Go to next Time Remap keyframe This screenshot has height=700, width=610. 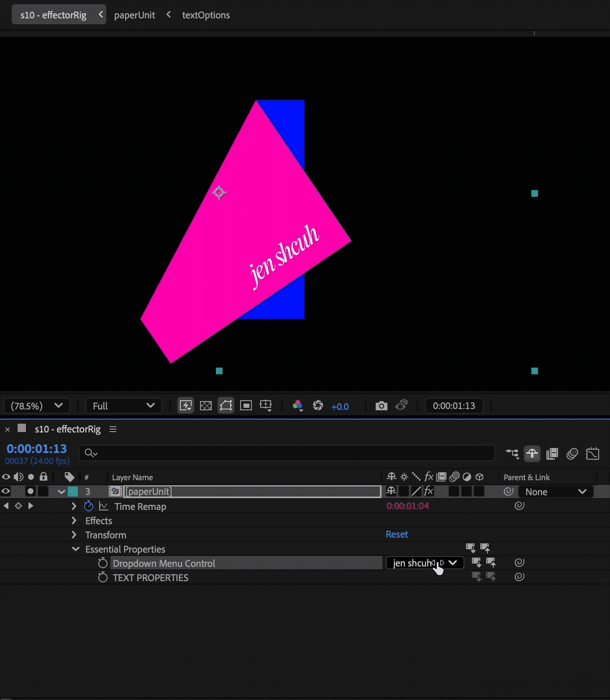coord(31,506)
